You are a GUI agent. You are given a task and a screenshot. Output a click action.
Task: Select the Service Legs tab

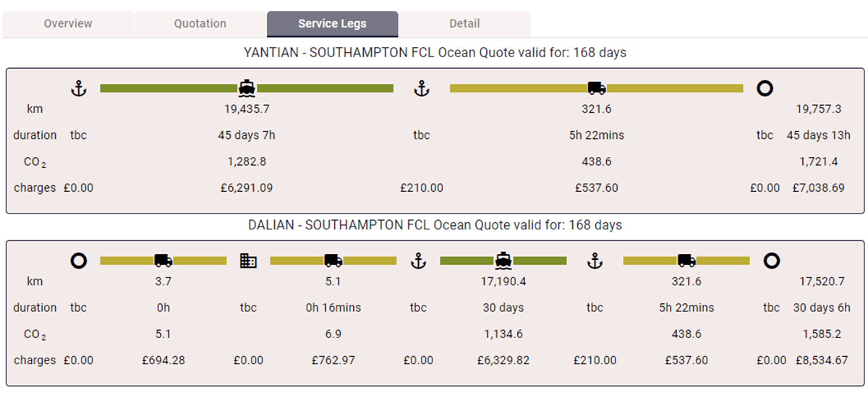tap(332, 24)
